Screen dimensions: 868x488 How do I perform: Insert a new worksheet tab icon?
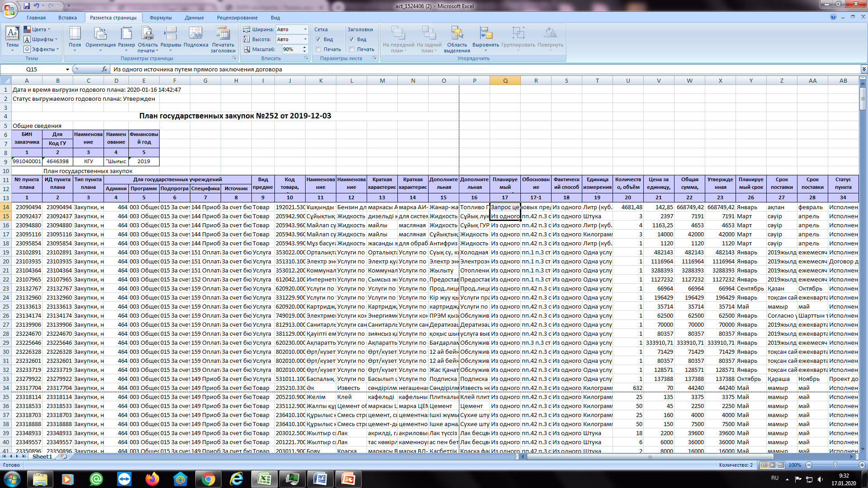(64, 457)
